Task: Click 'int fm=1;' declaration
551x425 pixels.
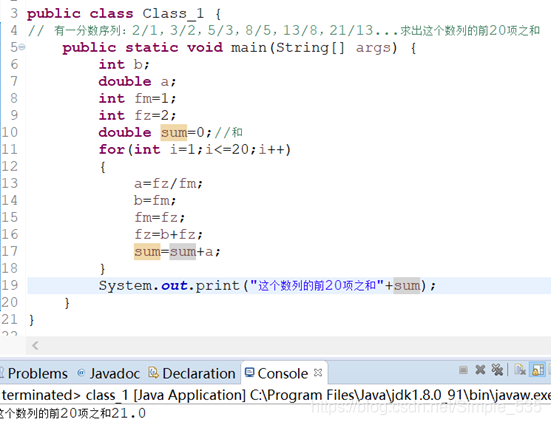Action: pos(137,98)
